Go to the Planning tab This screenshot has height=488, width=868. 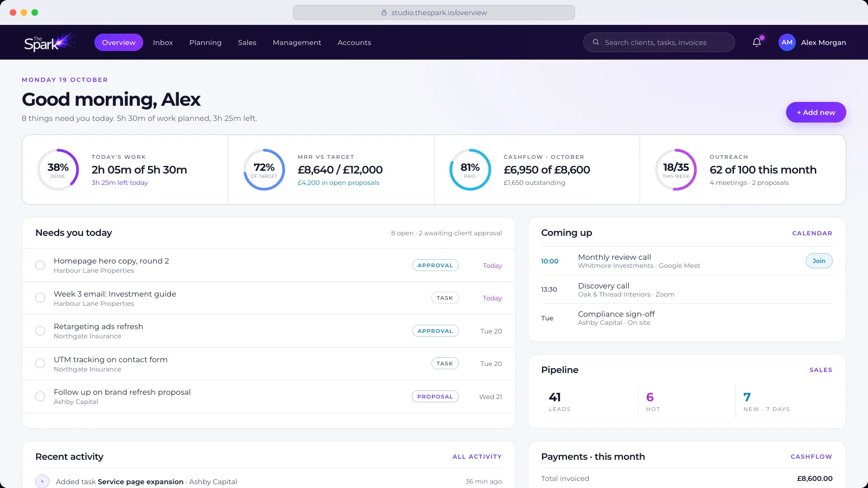[x=205, y=42]
